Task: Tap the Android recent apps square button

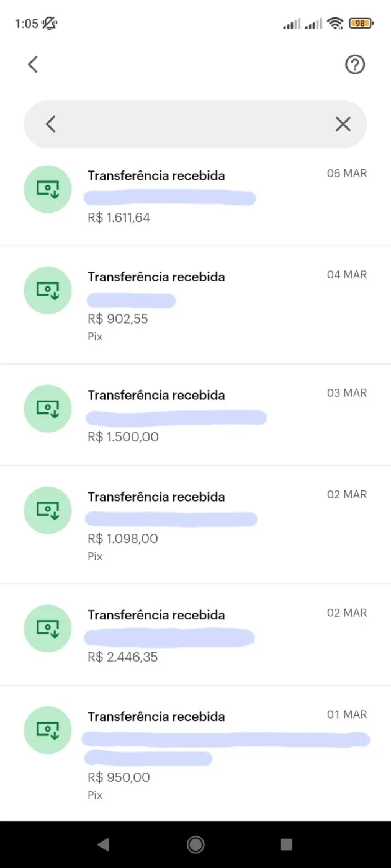Action: coord(286,844)
